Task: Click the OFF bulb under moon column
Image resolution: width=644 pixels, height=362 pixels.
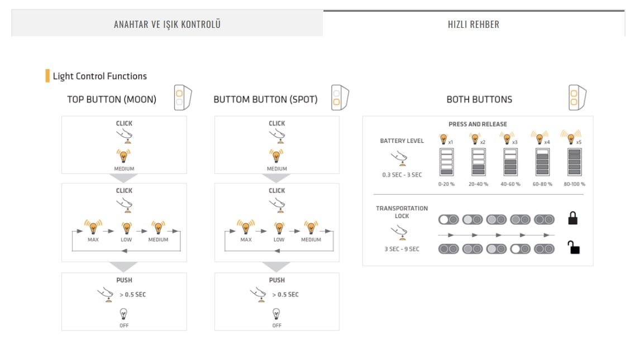Action: point(123,314)
